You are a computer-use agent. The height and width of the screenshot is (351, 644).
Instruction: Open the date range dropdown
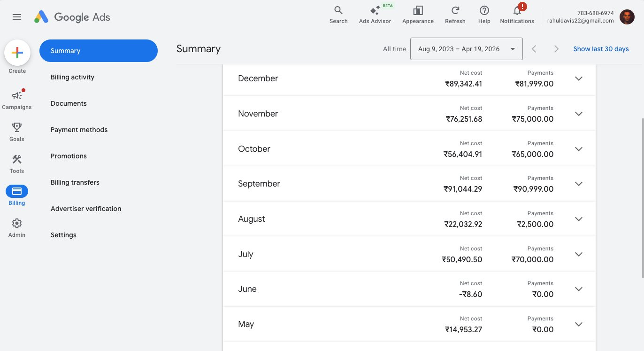pyautogui.click(x=466, y=48)
